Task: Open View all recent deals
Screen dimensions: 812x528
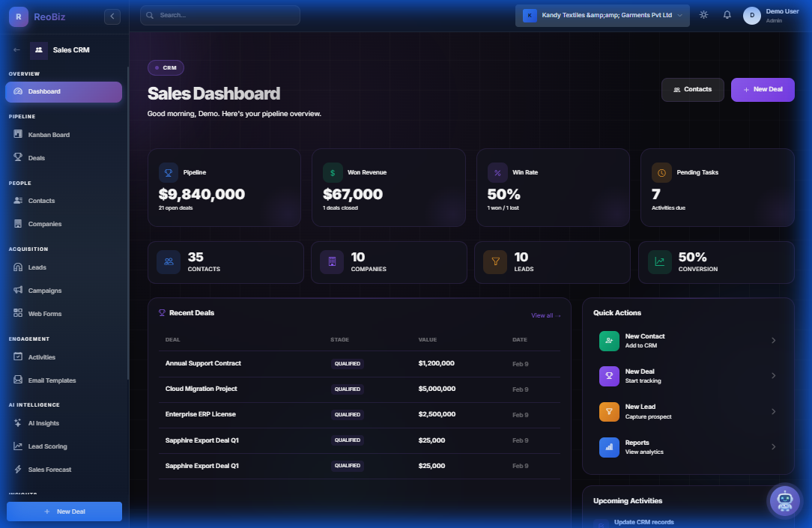Action: (545, 315)
